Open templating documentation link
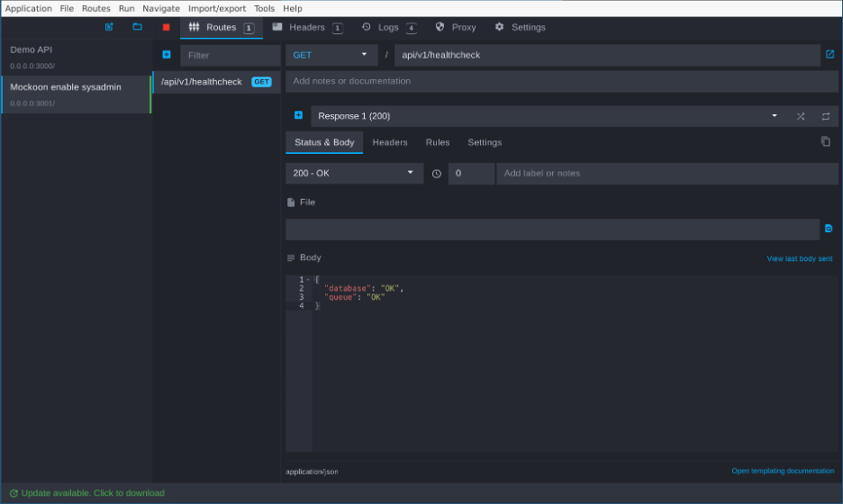 [782, 471]
